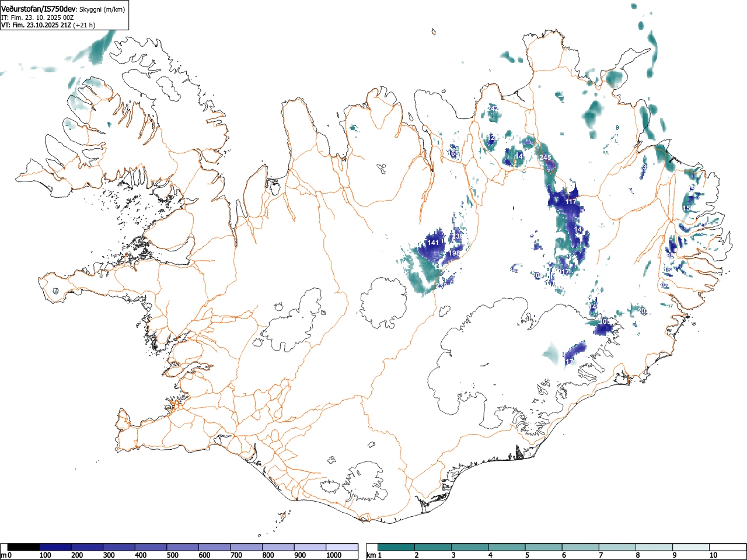Click the '500' tick label in meter legend

click(x=172, y=555)
